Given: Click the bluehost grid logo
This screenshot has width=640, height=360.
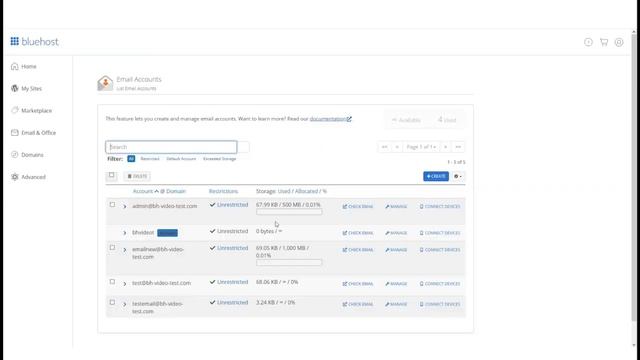Looking at the screenshot, I should 15,41.
